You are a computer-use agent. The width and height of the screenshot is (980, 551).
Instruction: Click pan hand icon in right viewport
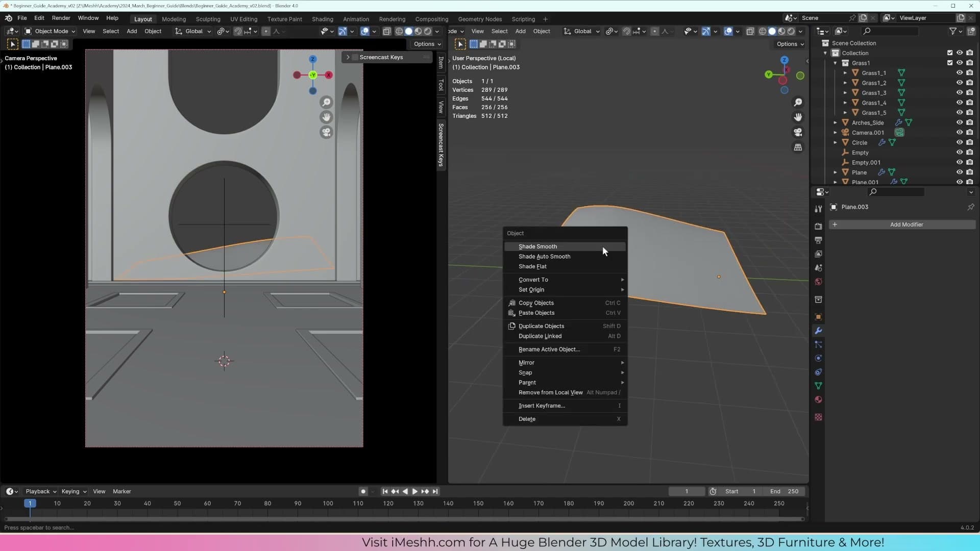798,117
